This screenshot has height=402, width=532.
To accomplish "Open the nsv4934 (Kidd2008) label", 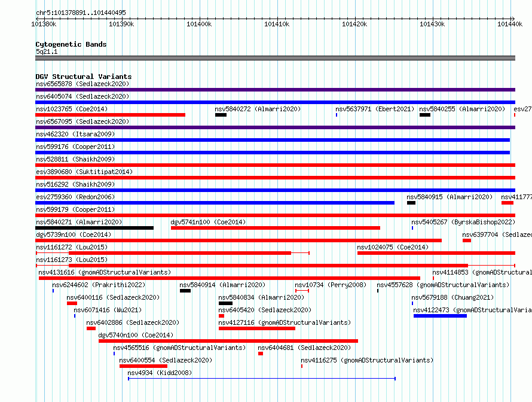I will click(160, 373).
